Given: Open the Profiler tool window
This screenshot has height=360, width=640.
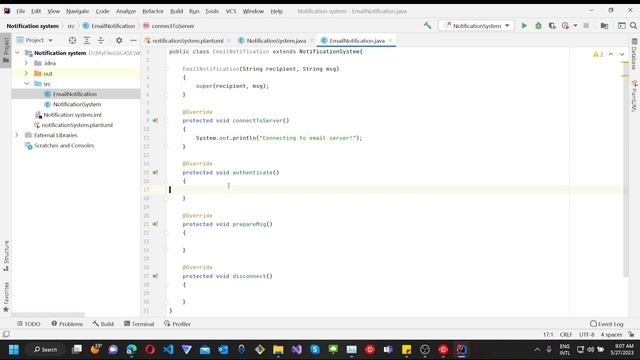Looking at the screenshot, I should pyautogui.click(x=177, y=324).
